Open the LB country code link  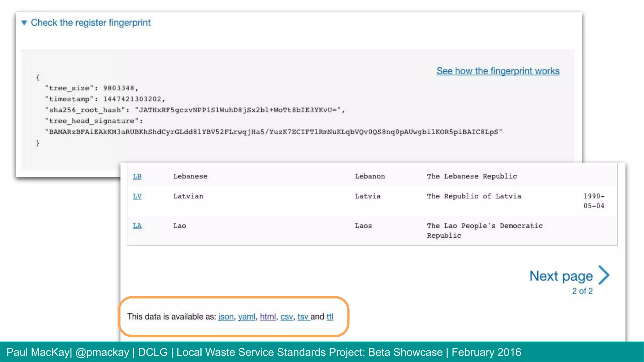click(x=137, y=176)
